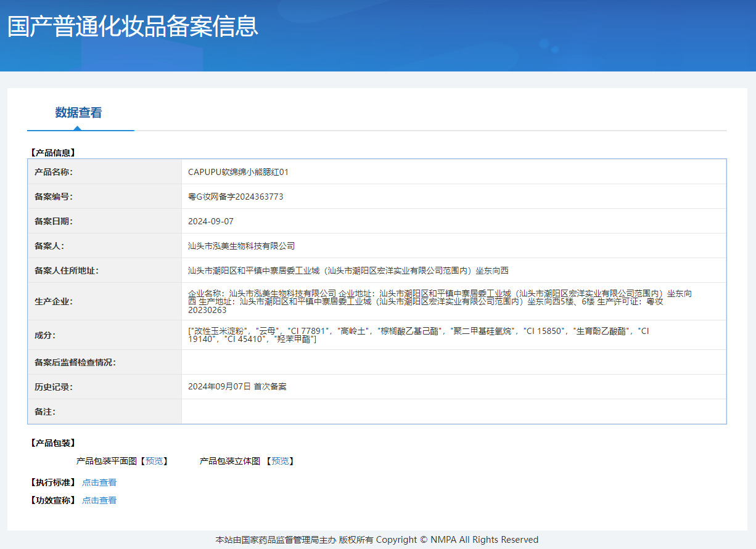The width and height of the screenshot is (756, 549).
Task: Click the 【功效宣称】 label
Action: pyautogui.click(x=52, y=500)
